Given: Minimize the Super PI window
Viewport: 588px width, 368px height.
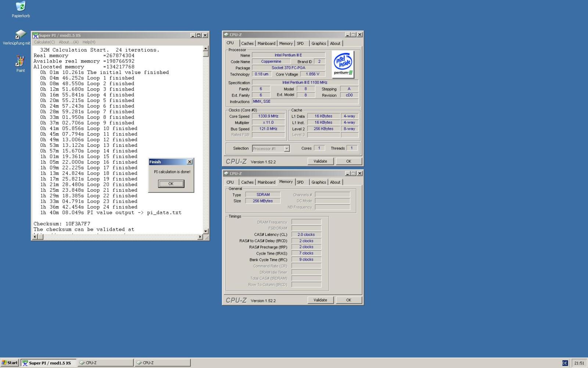Looking at the screenshot, I should click(x=193, y=35).
